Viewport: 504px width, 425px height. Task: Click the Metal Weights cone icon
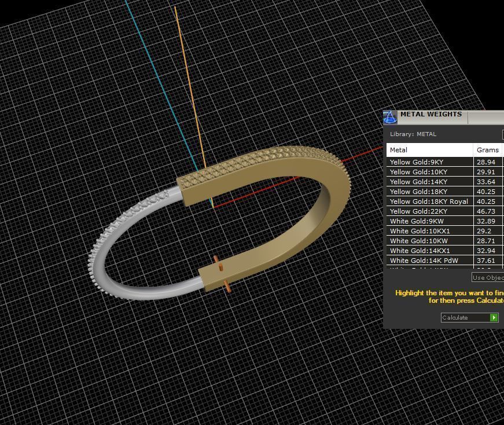[x=390, y=118]
